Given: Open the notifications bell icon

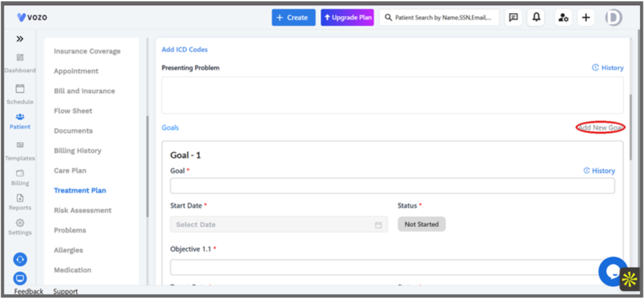Looking at the screenshot, I should coord(536,18).
